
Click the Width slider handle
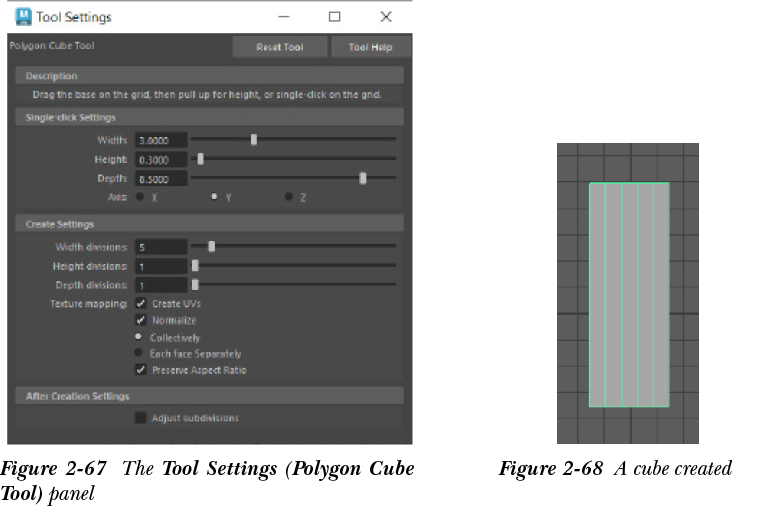[254, 140]
